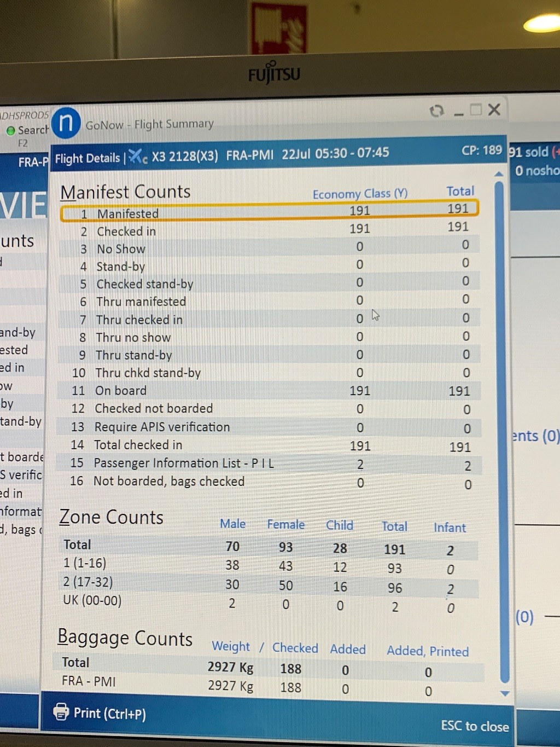The height and width of the screenshot is (747, 560).
Task: Click the green Search icon behind the dialog
Action: 10,131
